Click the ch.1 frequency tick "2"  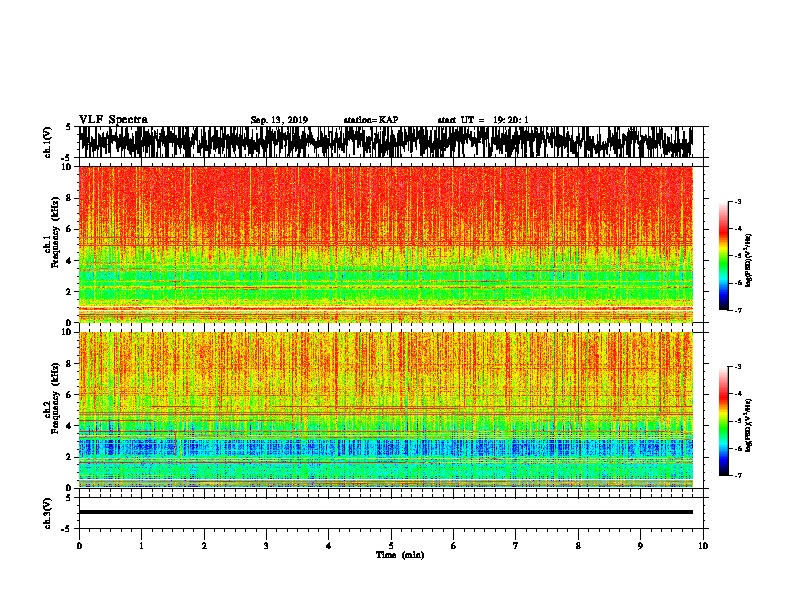[x=69, y=292]
